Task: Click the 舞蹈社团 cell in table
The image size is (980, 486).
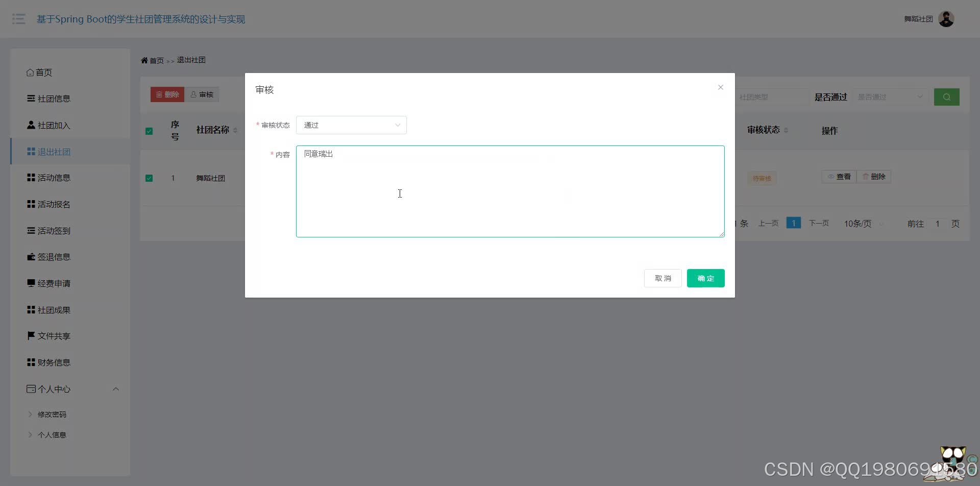Action: click(210, 178)
